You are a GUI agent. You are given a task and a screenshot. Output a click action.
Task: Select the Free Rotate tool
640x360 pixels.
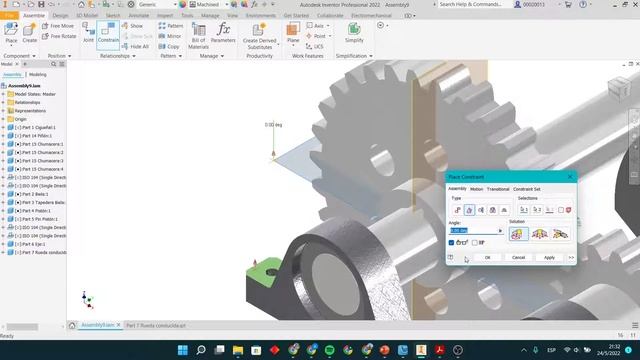(59, 36)
